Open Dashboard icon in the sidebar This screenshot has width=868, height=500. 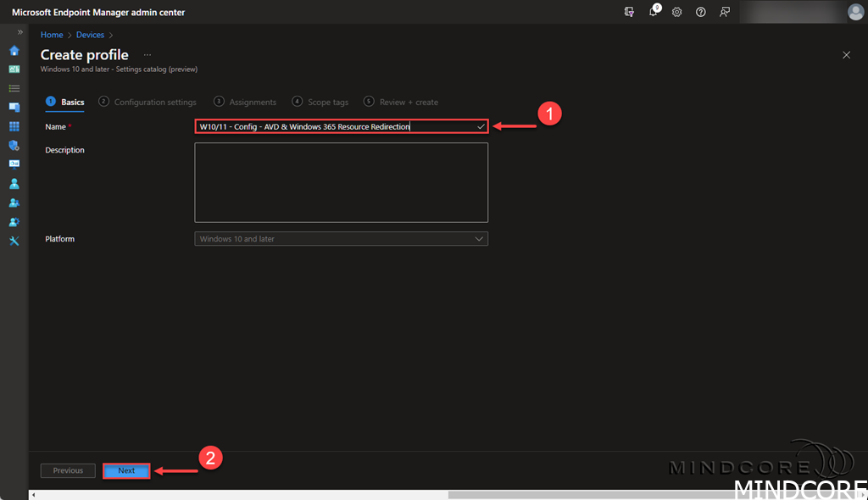point(14,69)
